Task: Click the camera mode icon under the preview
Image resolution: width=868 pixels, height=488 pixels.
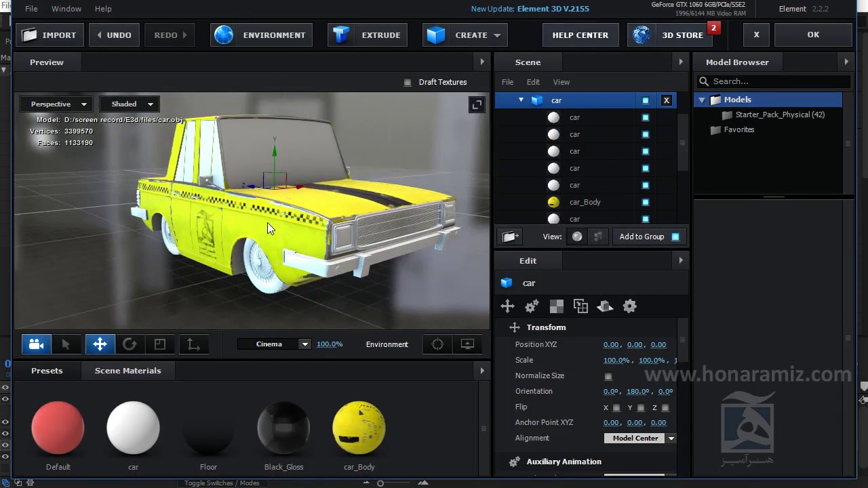Action: [x=37, y=344]
